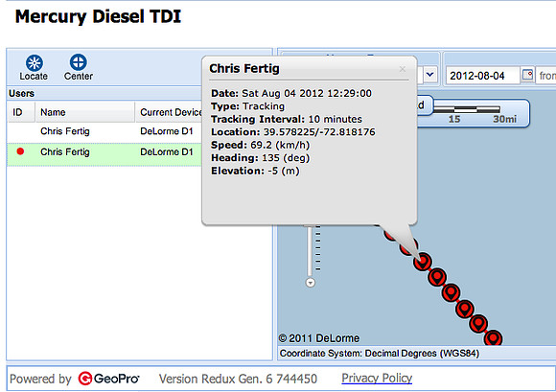Click the Locate icon

point(35,63)
